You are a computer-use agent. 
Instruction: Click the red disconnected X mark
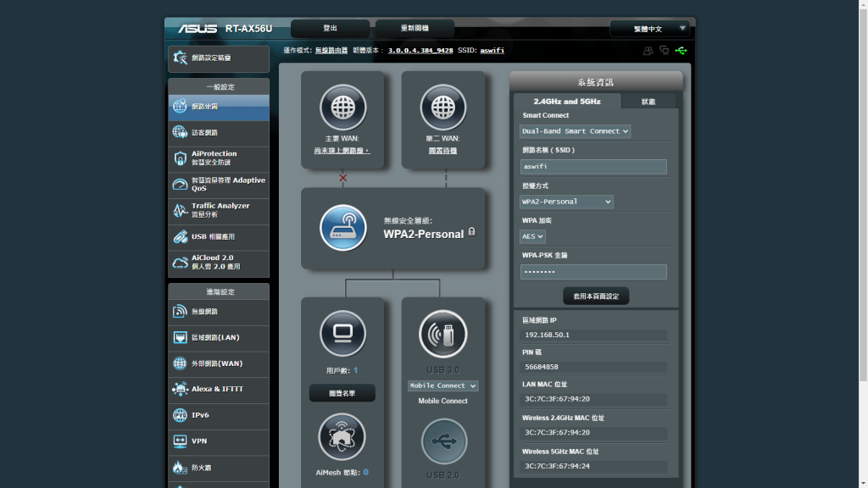tap(342, 178)
